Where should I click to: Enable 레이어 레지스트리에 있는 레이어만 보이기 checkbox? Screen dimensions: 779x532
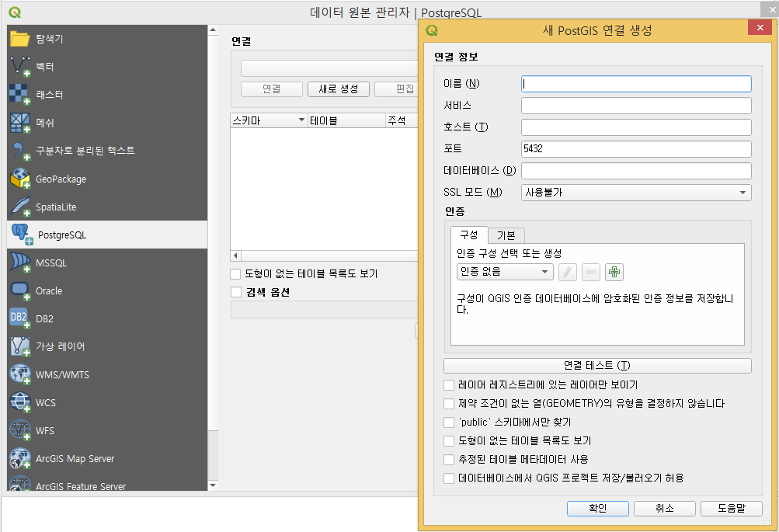449,385
